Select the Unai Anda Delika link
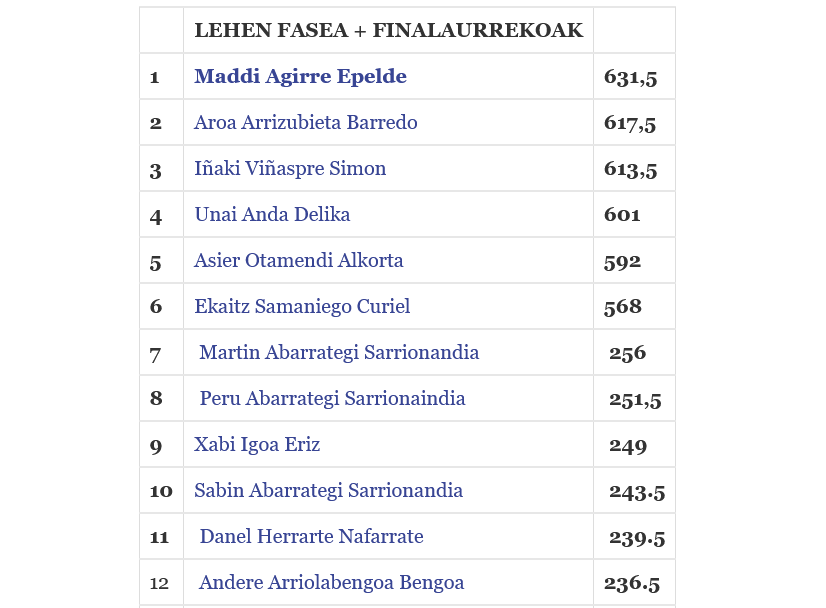This screenshot has width=826, height=608. 272,215
